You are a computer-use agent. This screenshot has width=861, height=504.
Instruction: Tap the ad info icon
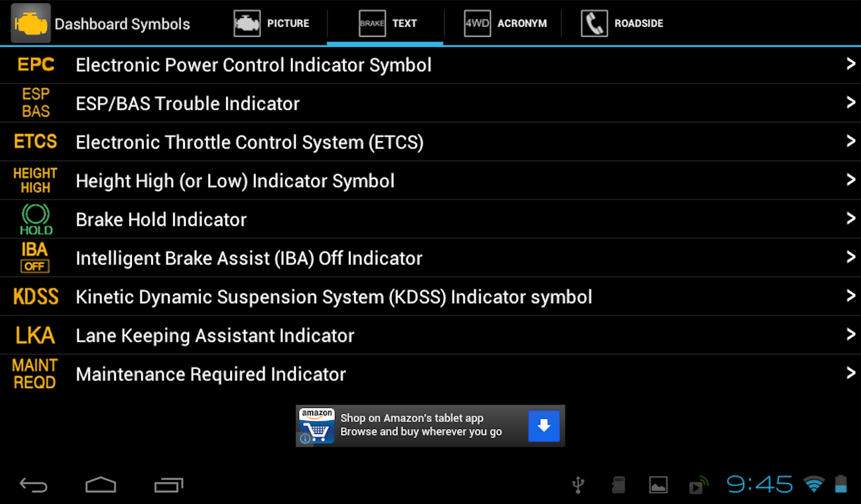[305, 439]
